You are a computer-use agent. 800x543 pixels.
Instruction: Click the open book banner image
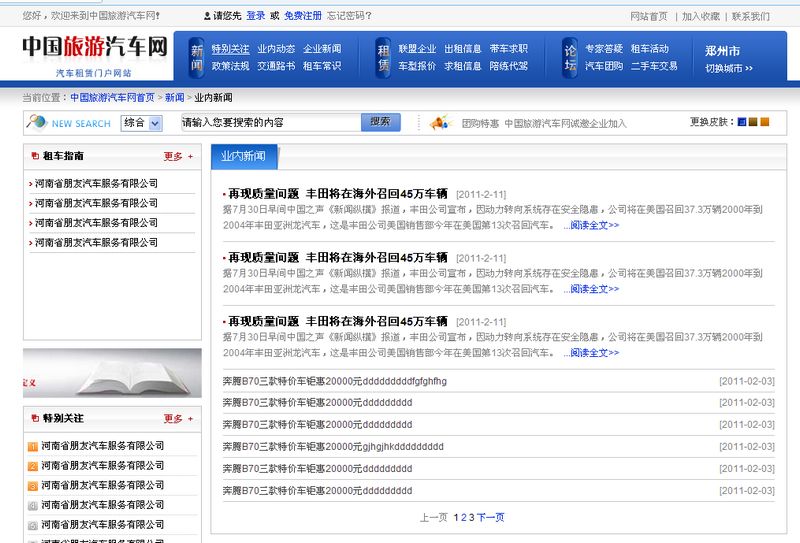(x=112, y=373)
